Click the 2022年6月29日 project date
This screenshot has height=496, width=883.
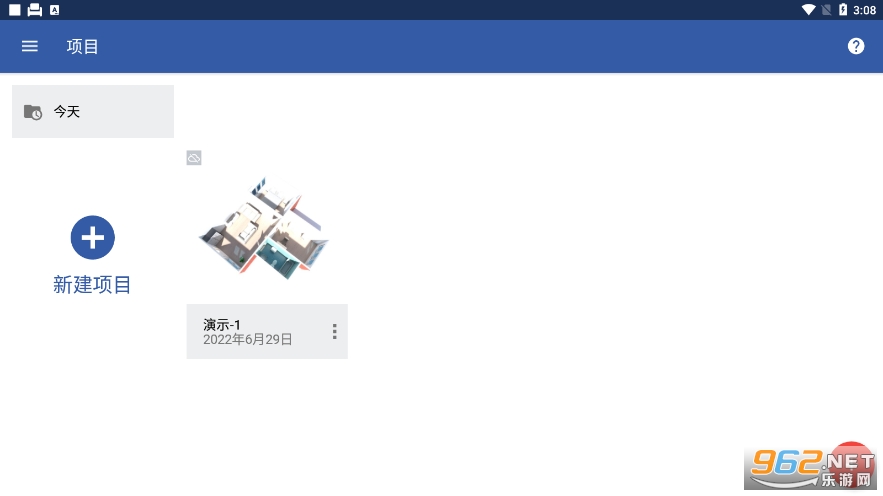[x=247, y=339]
